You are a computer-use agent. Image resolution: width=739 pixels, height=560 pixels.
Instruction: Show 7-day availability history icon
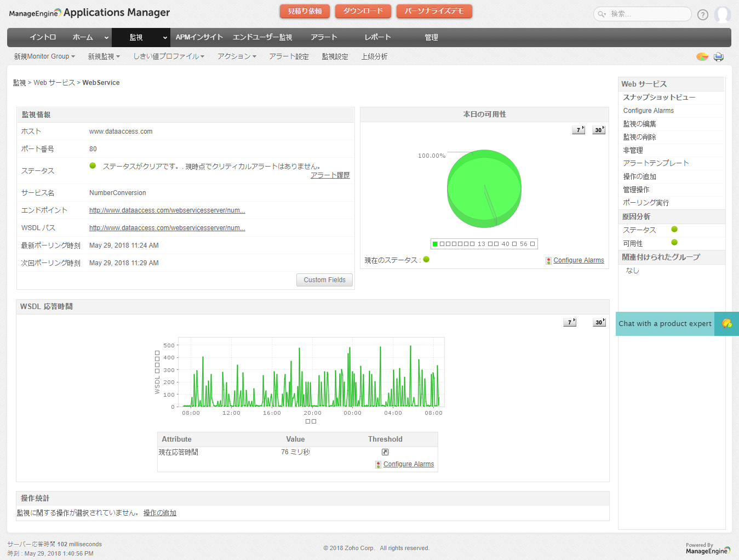pyautogui.click(x=578, y=130)
